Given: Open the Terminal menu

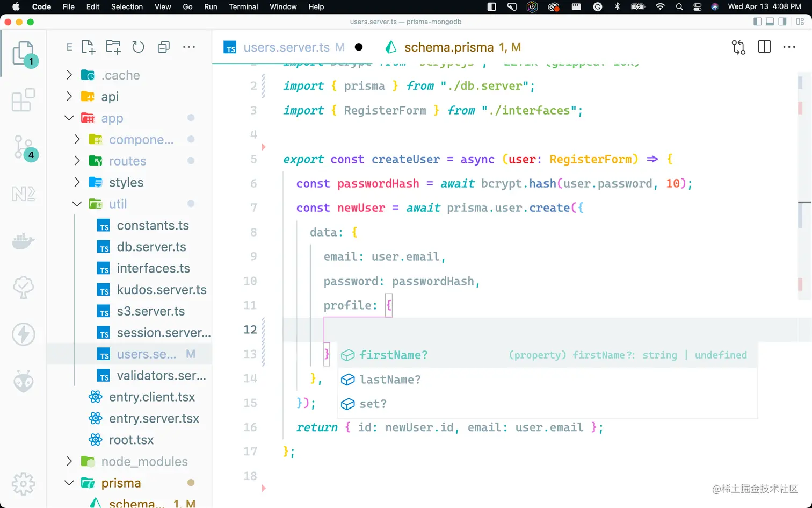Looking at the screenshot, I should point(243,7).
